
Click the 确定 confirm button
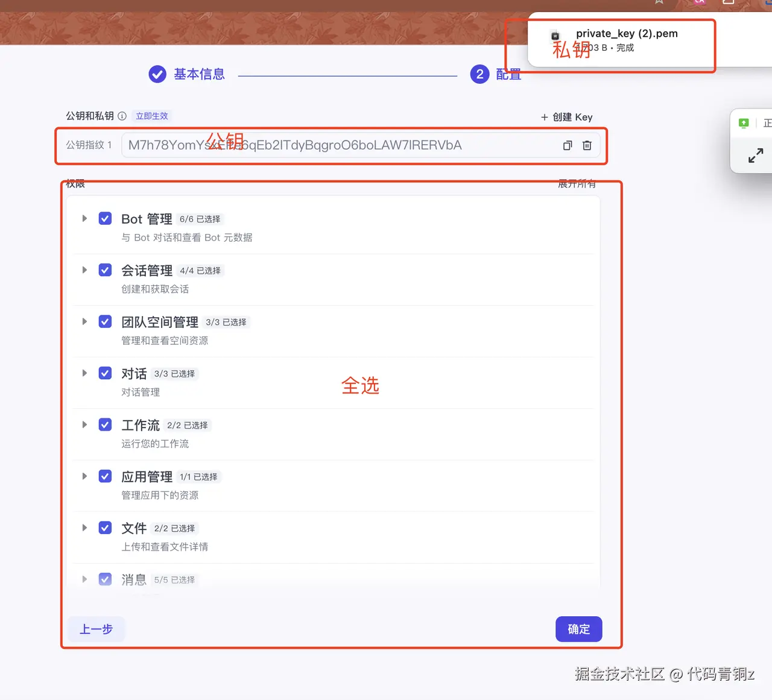point(579,629)
